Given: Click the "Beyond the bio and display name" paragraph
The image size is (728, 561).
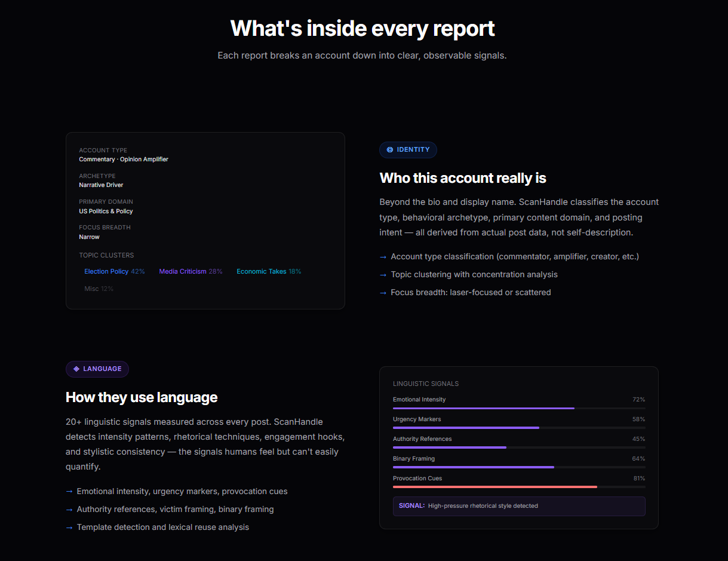Looking at the screenshot, I should pyautogui.click(x=520, y=217).
